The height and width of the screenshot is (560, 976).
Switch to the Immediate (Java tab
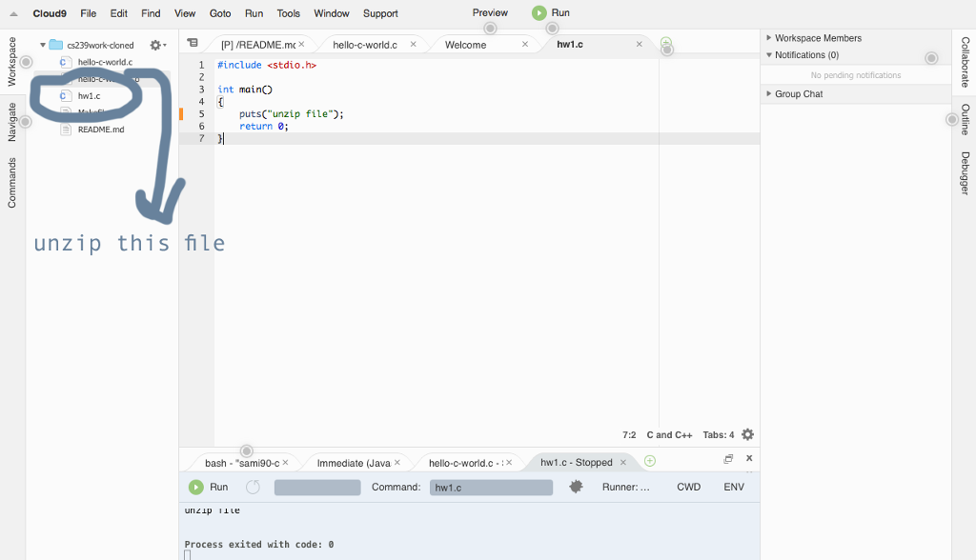point(354,463)
